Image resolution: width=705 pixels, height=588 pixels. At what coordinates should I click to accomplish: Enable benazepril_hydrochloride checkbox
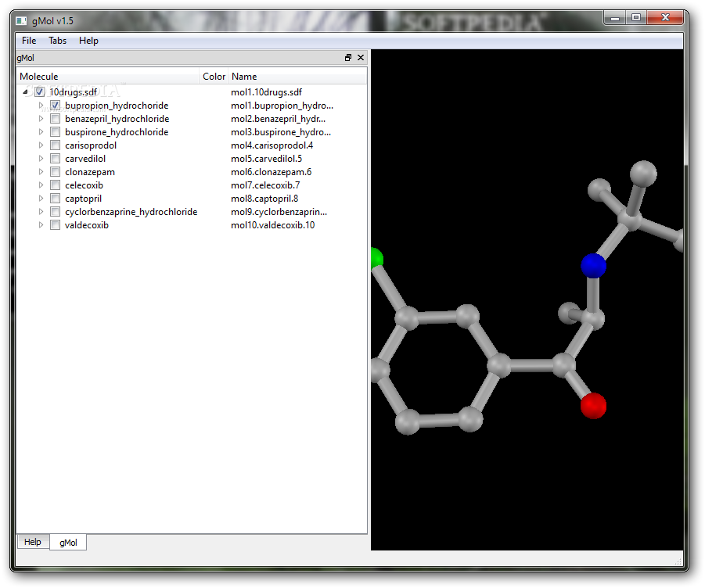pyautogui.click(x=55, y=119)
